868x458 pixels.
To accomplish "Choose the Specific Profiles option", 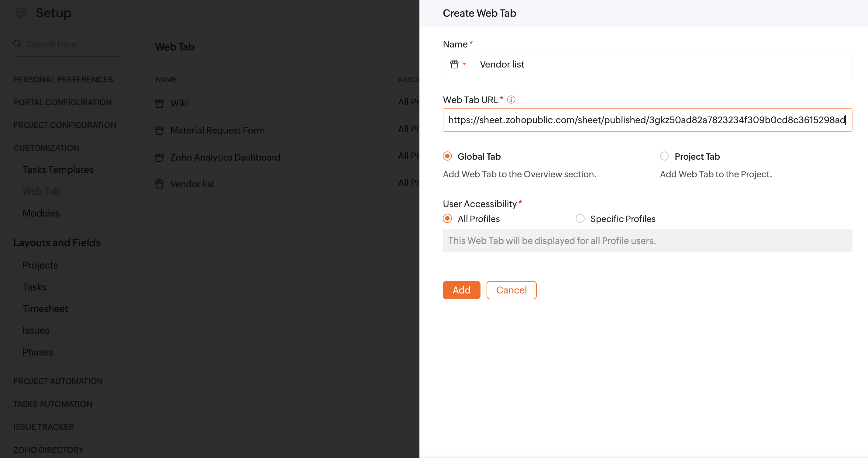I will point(580,219).
